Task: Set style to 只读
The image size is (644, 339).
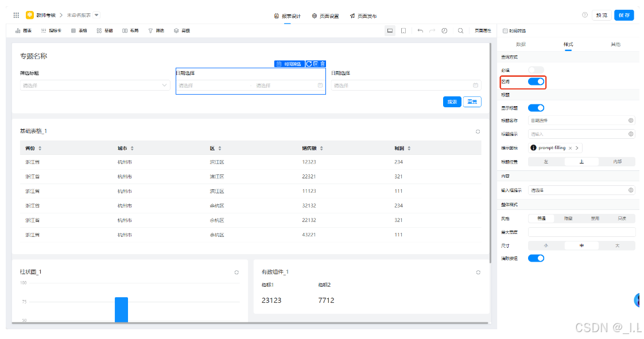Action: (622, 219)
